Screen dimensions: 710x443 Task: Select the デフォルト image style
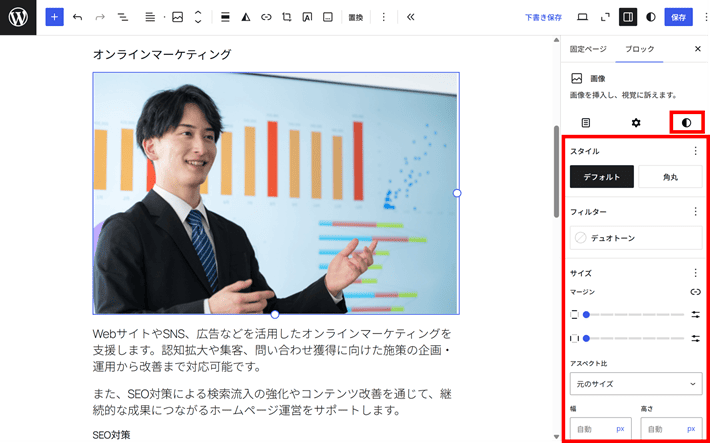(602, 177)
